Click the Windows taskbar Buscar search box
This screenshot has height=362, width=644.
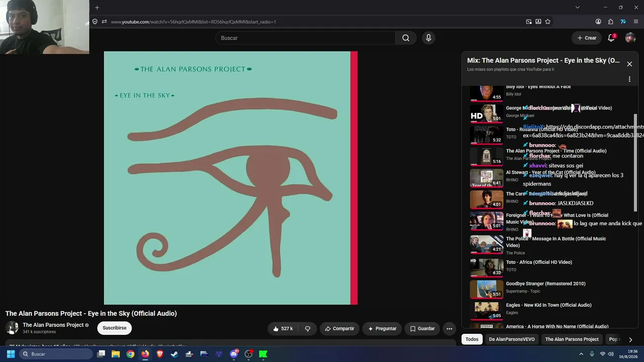click(55, 354)
